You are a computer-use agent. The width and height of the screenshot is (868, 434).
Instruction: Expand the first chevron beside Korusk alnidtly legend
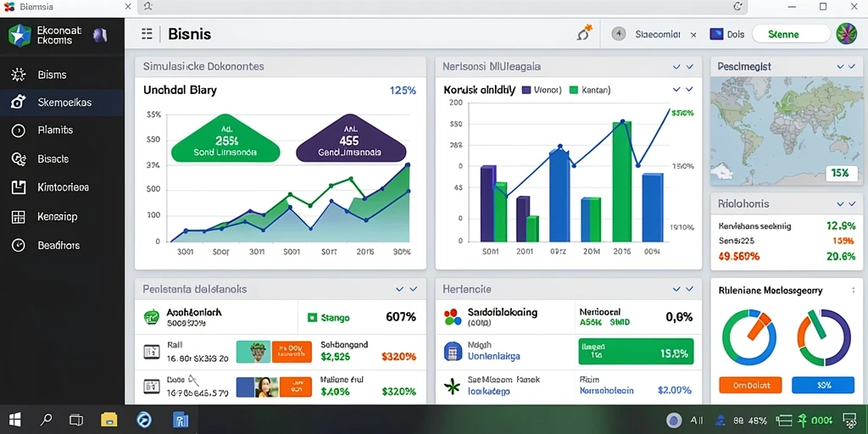676,89
